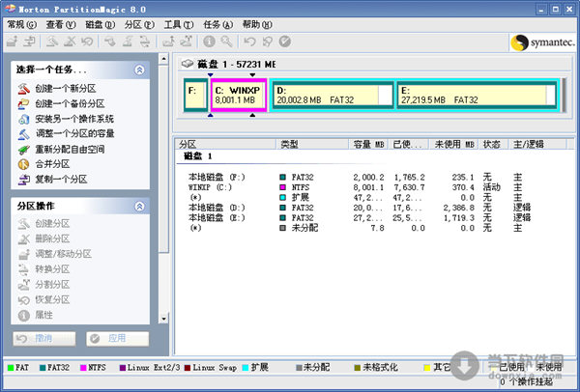
Task: Click the icon beside 安装另一个操作系统
Action: (x=23, y=119)
